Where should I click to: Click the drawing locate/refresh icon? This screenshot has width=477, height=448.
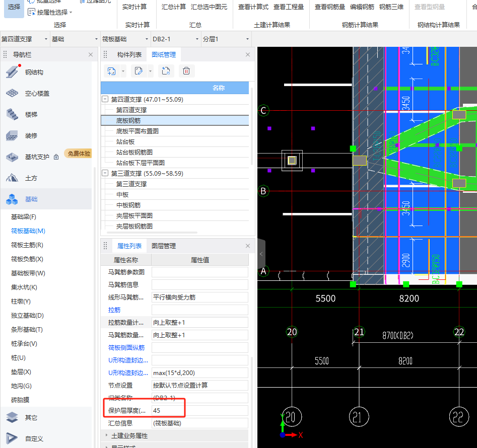(166, 71)
